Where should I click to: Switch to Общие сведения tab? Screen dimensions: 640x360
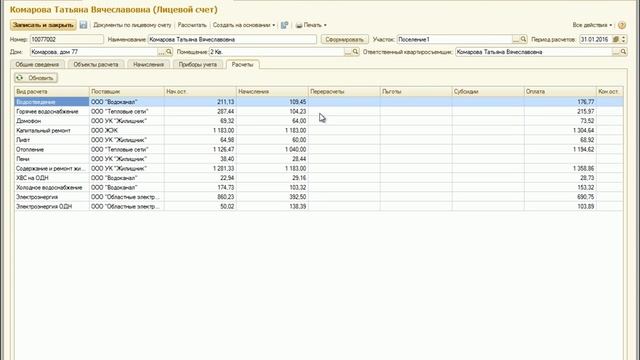37,64
